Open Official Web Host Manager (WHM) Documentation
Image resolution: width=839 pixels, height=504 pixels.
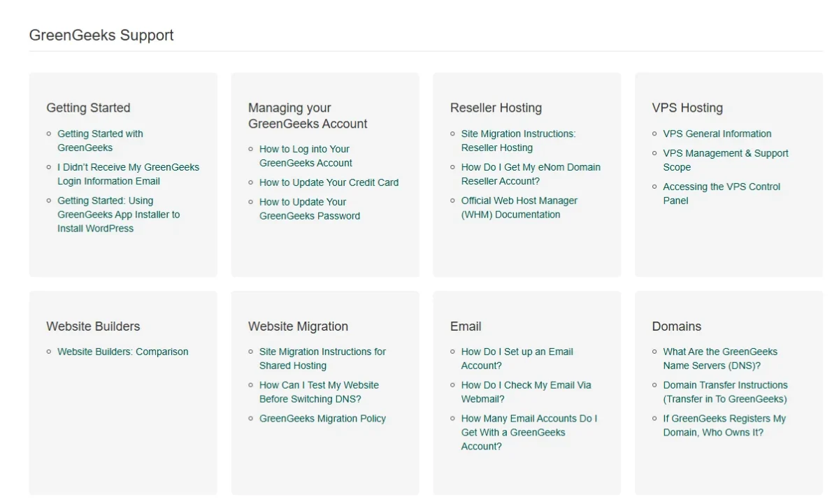[x=519, y=208]
